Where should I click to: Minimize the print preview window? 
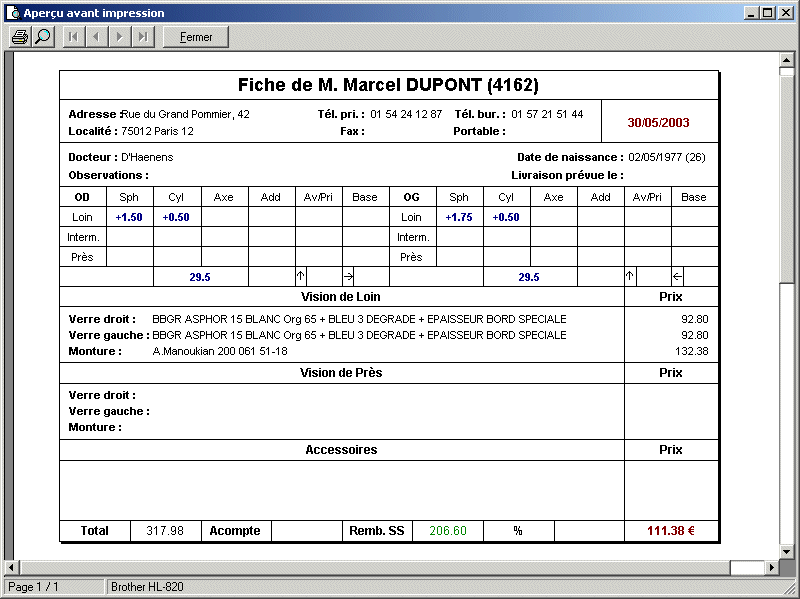[751, 13]
